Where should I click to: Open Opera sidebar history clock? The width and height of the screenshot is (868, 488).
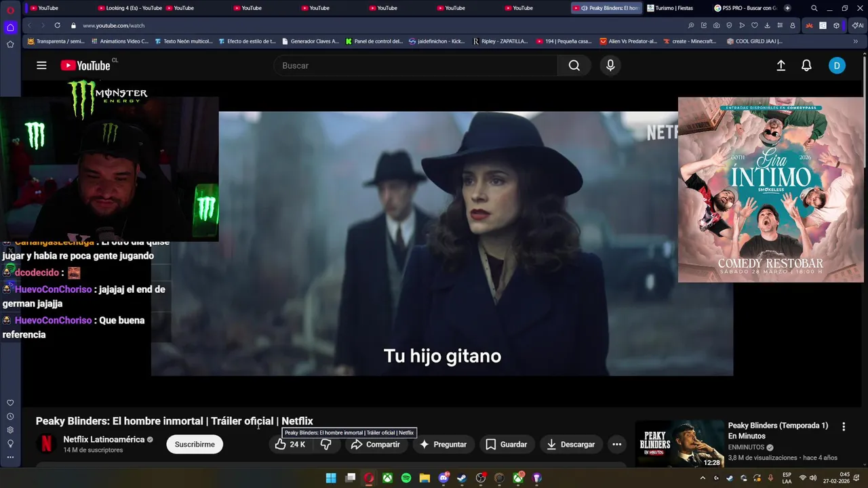(10, 417)
